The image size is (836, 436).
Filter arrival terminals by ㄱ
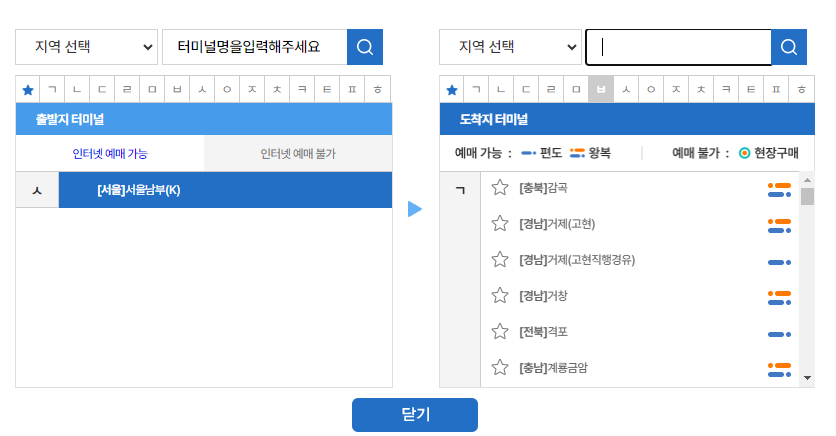click(x=476, y=90)
